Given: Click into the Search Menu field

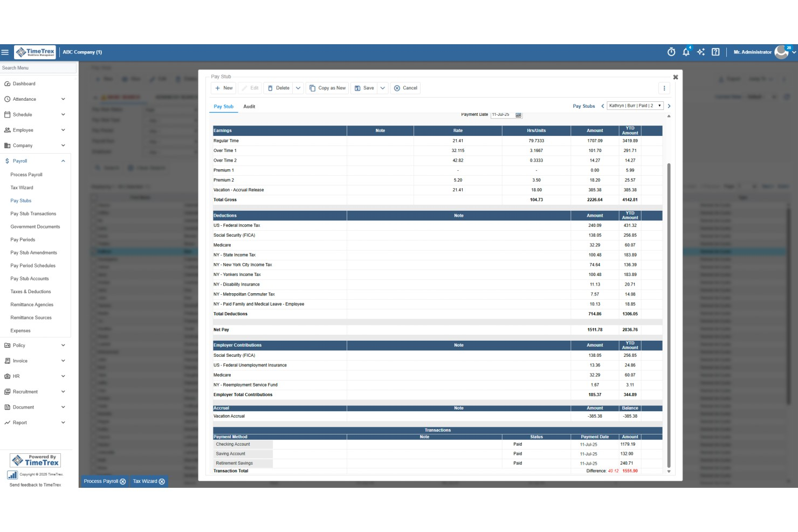Looking at the screenshot, I should pos(38,68).
